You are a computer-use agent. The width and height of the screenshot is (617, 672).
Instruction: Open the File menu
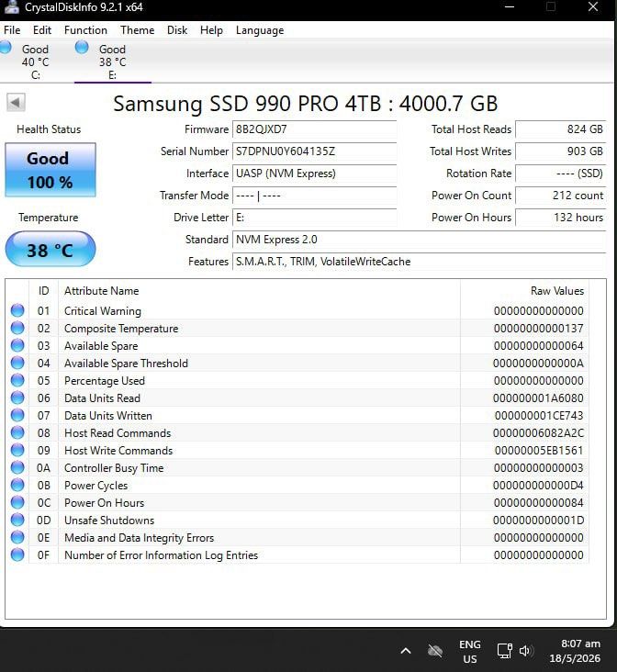[12, 30]
